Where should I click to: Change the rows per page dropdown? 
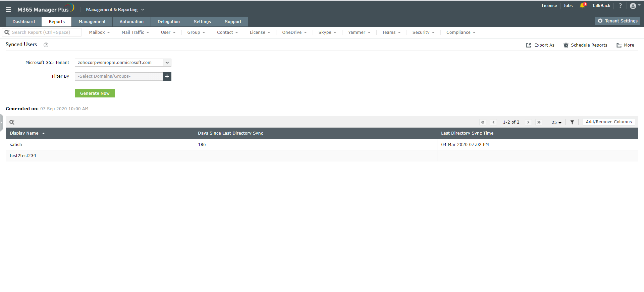pyautogui.click(x=556, y=122)
